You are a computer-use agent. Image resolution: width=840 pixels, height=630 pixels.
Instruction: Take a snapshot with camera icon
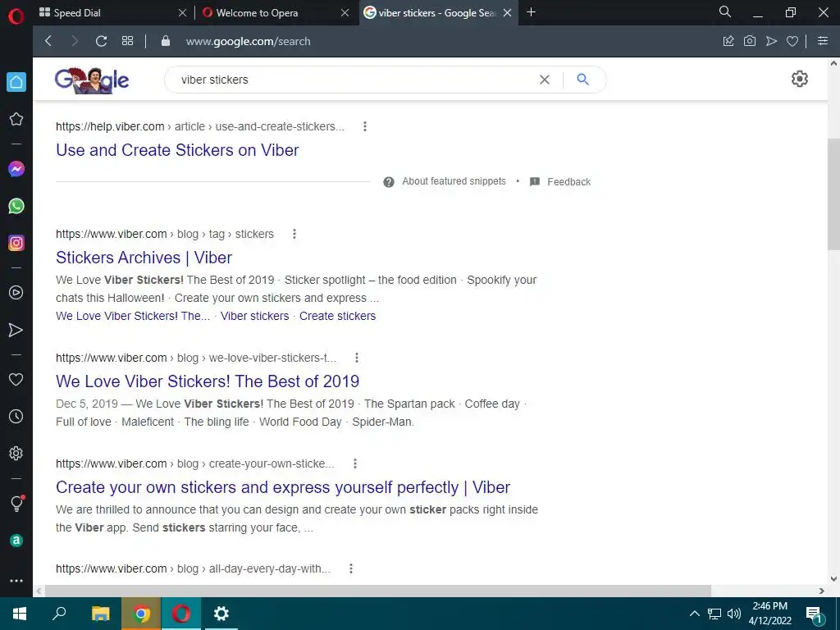pos(750,41)
